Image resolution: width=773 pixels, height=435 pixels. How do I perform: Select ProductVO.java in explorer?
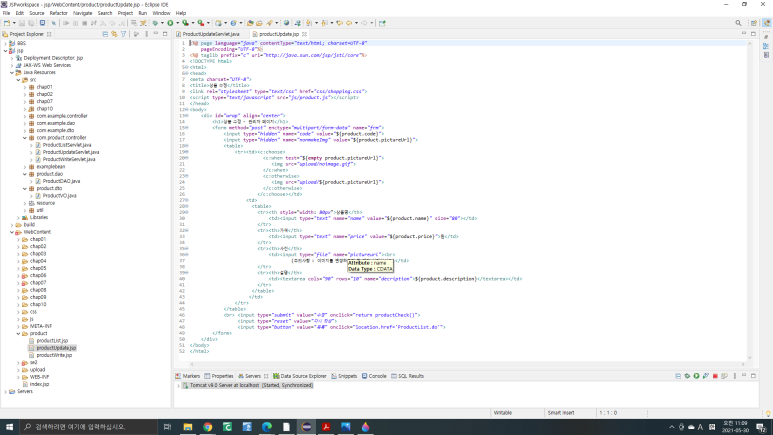click(59, 196)
